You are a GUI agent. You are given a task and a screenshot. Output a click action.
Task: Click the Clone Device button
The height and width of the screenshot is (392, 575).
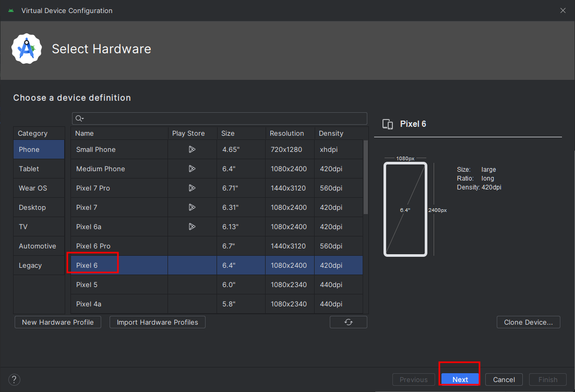528,322
